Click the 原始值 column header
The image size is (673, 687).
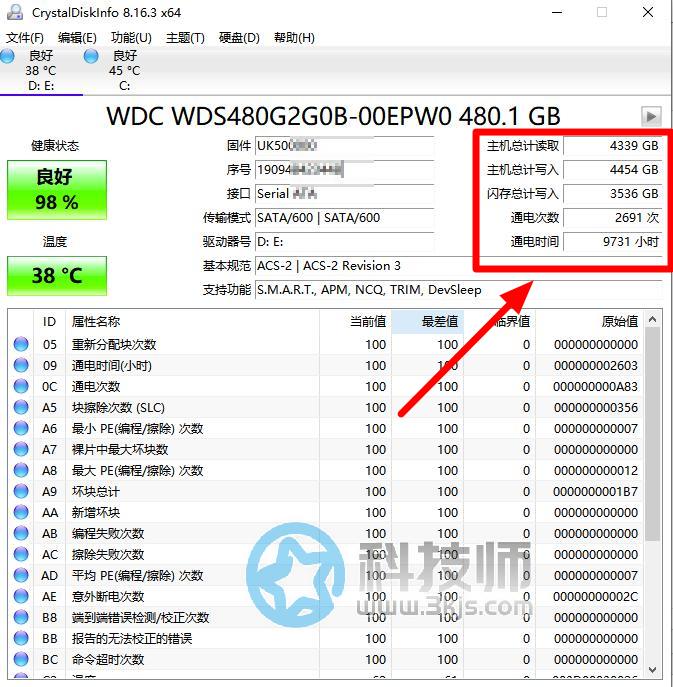(x=589, y=322)
